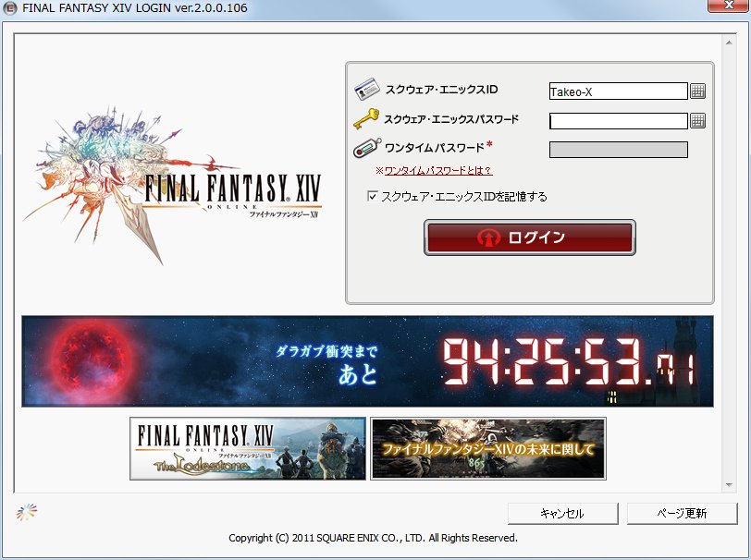Click the scrollbar up arrow

729,43
